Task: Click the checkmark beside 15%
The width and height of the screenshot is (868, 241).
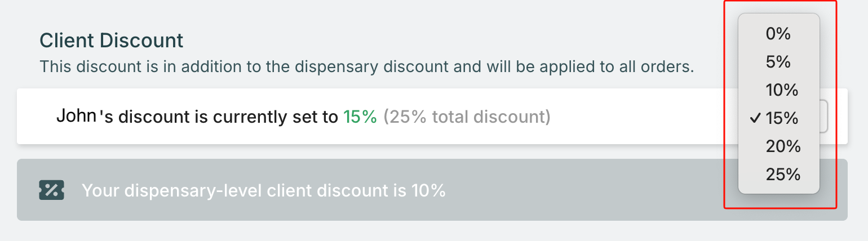Action: pyautogui.click(x=755, y=118)
